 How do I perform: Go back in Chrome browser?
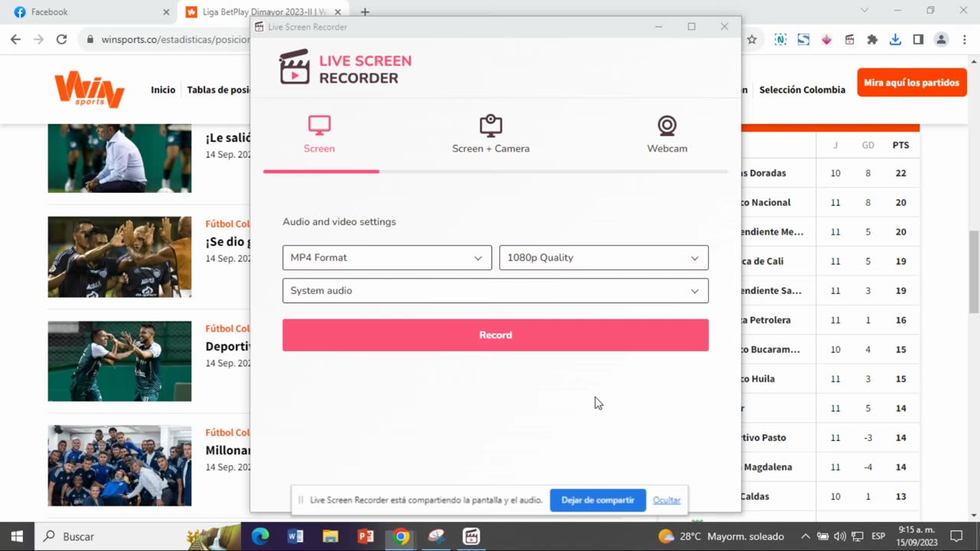15,39
